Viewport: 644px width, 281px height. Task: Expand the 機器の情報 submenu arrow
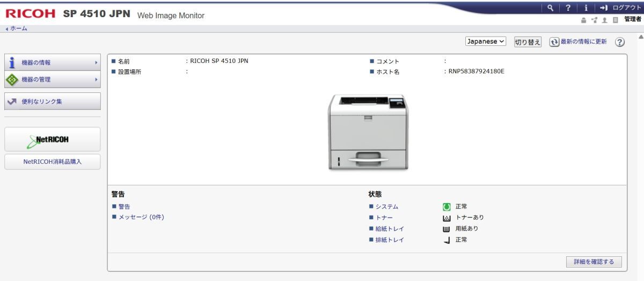(x=96, y=62)
